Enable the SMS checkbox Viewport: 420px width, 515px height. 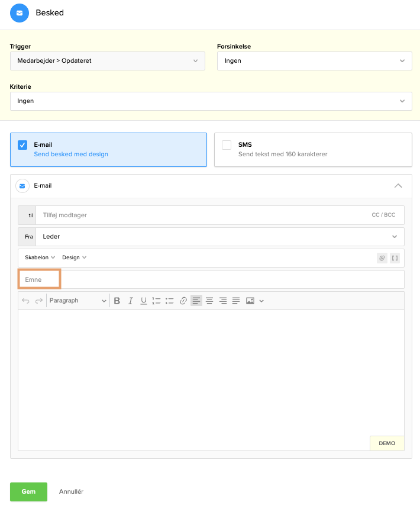pos(227,145)
